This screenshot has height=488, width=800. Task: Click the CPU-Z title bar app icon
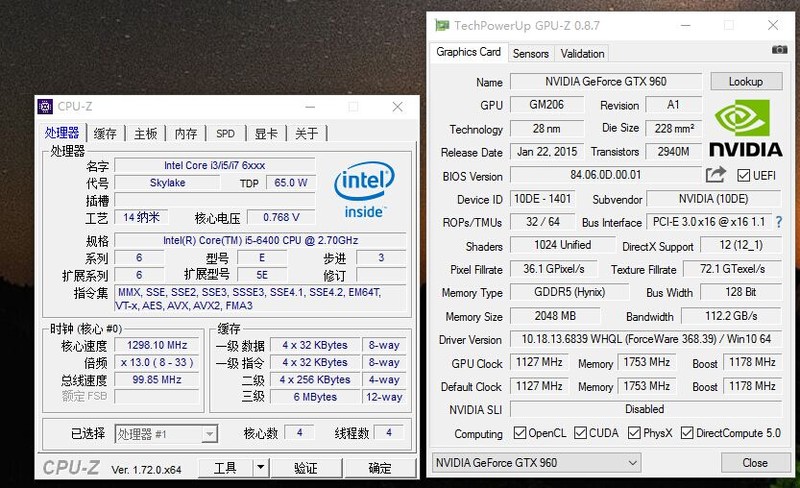(45, 106)
